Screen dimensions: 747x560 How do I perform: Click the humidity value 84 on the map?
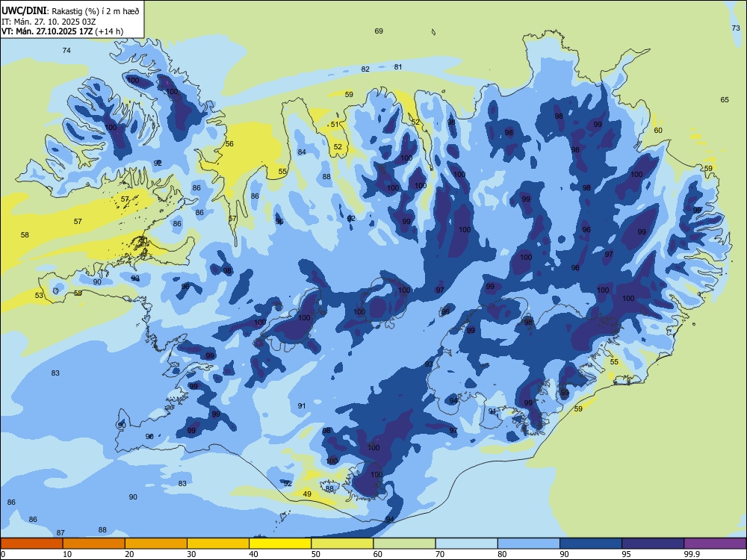coord(302,152)
